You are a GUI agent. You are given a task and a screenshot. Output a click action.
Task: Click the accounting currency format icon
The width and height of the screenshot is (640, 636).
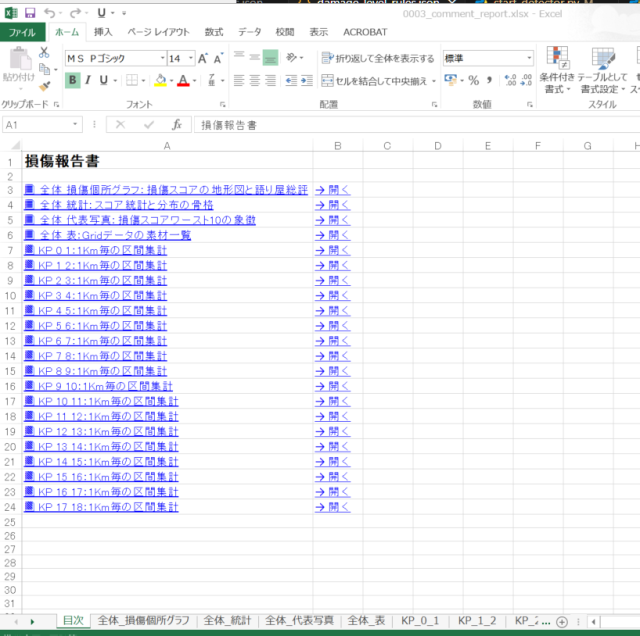coord(450,80)
